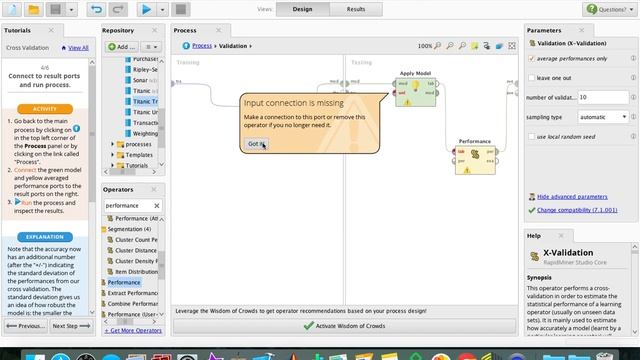Screen dimensions: 640x360
Task: Toggle leave one out checkbox
Action: [531, 78]
